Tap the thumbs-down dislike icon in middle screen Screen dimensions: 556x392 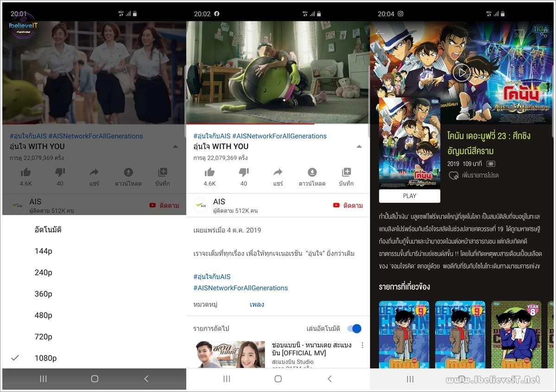[x=244, y=173]
